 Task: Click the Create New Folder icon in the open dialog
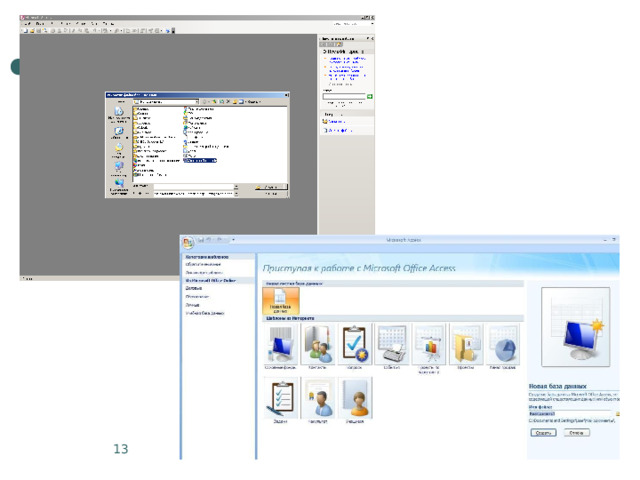click(235, 102)
